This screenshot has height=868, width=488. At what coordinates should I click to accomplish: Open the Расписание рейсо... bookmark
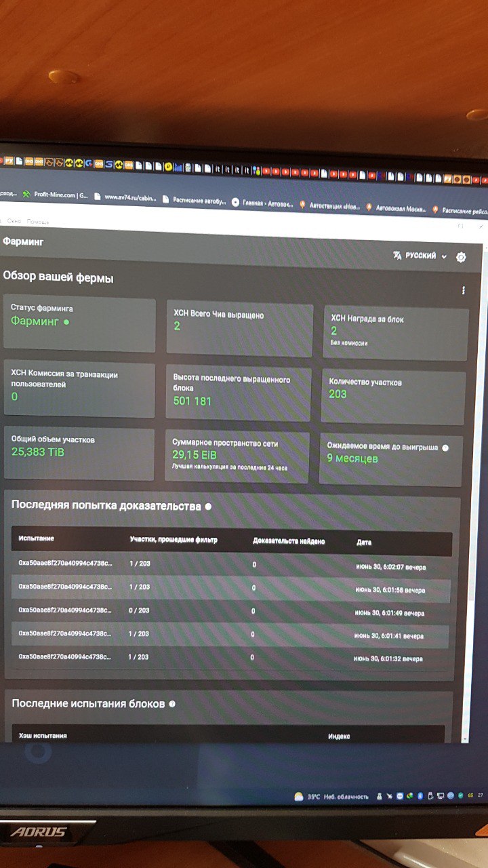pos(460,210)
